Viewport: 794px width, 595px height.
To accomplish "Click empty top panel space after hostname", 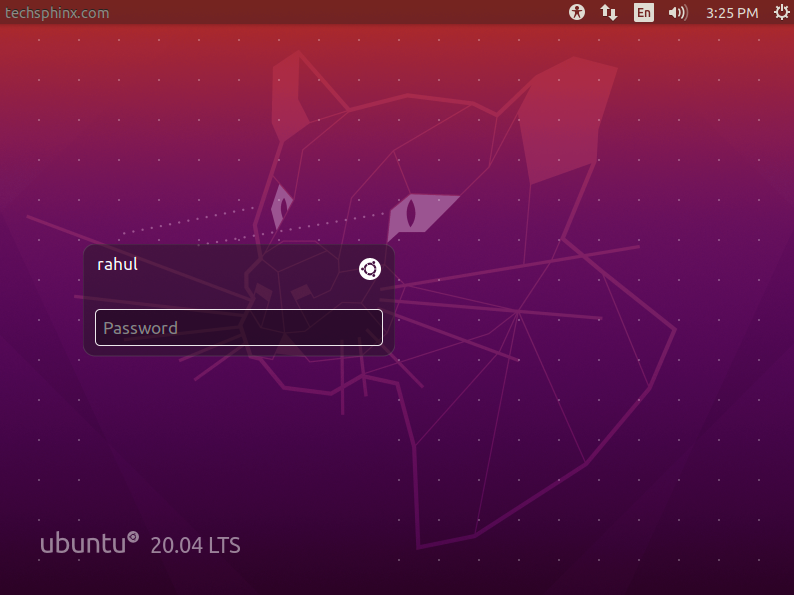I will 334,12.
